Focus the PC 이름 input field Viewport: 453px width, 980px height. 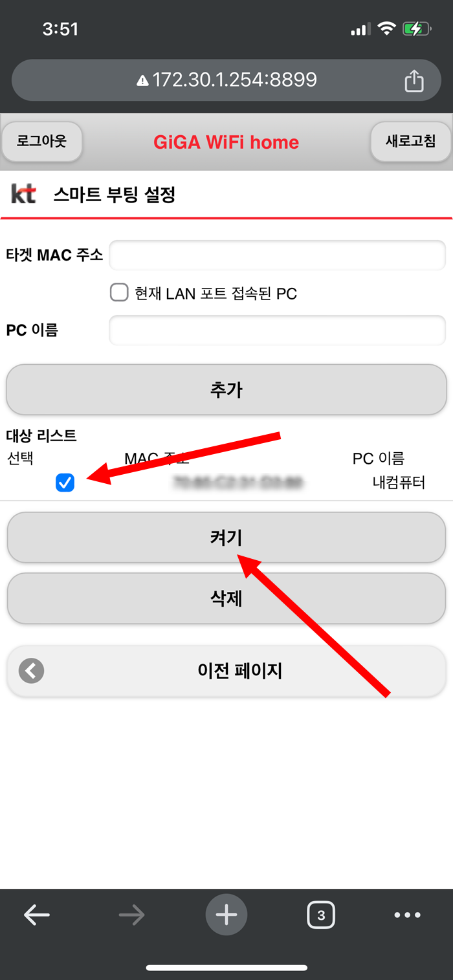coord(278,330)
